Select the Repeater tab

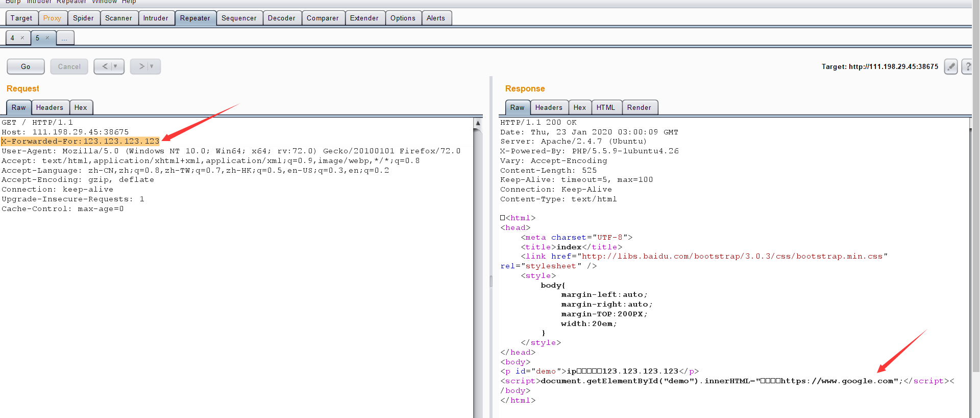point(195,18)
